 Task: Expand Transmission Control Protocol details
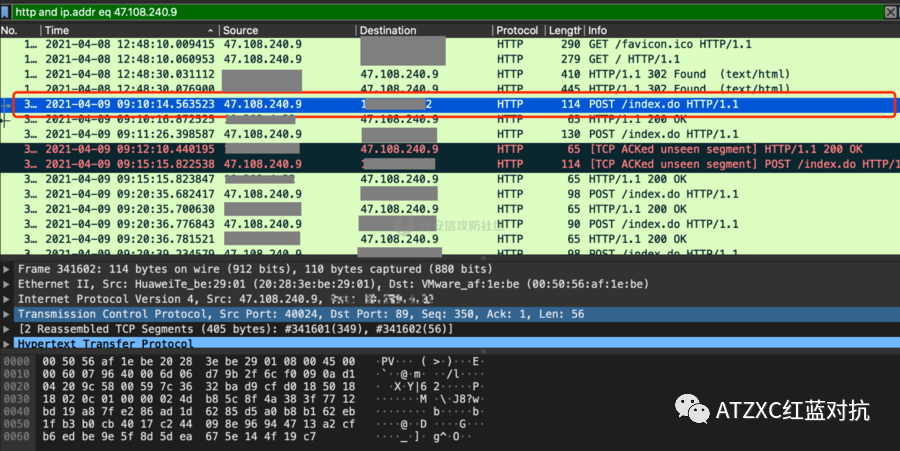point(6,314)
